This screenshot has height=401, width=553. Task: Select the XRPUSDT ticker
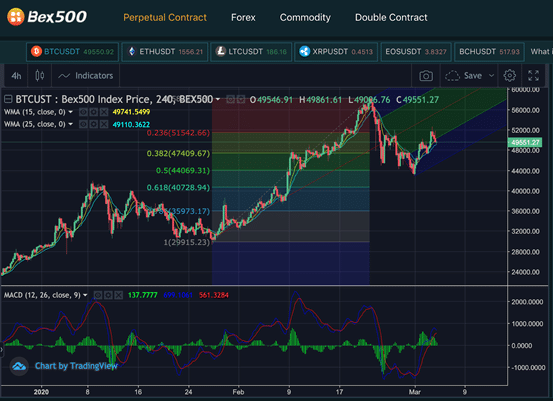click(x=336, y=52)
